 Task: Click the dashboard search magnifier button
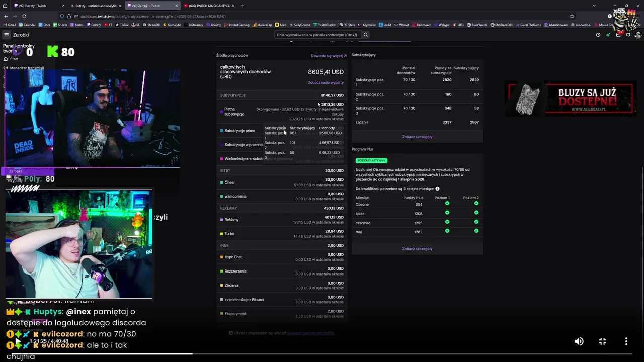click(366, 35)
